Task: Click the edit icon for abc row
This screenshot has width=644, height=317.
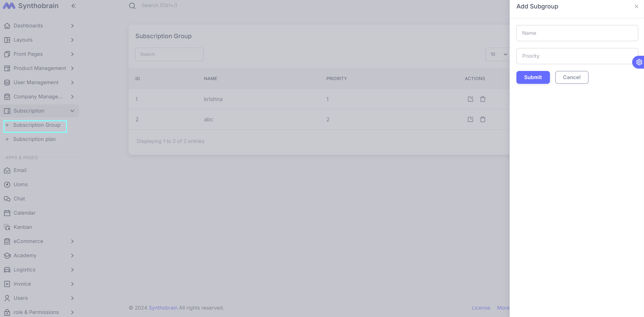Action: tap(470, 119)
